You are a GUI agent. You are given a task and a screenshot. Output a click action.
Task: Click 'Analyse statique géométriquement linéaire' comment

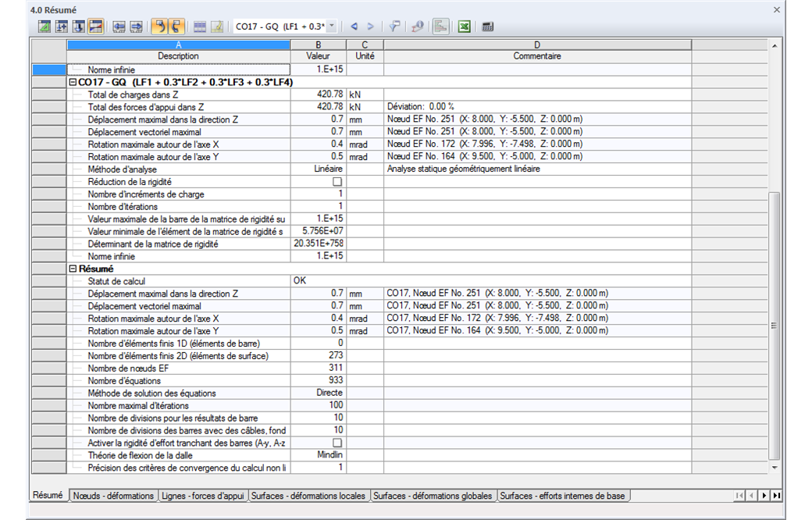click(464, 169)
